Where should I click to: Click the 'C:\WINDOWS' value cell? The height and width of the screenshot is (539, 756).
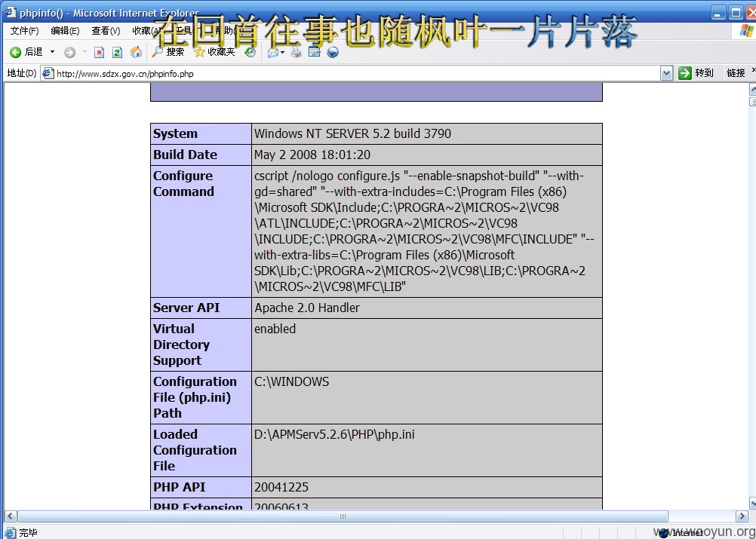427,397
